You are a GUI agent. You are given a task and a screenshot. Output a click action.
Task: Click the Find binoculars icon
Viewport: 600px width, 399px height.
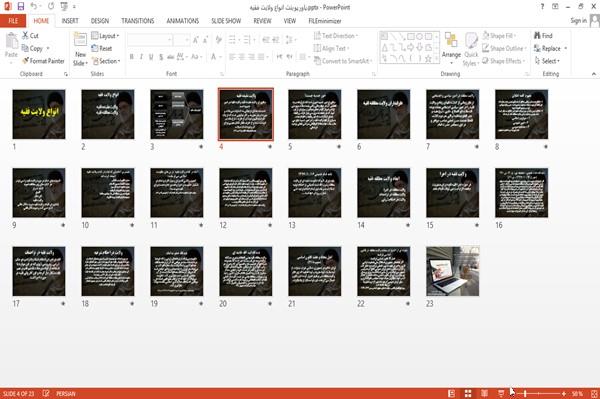point(537,36)
